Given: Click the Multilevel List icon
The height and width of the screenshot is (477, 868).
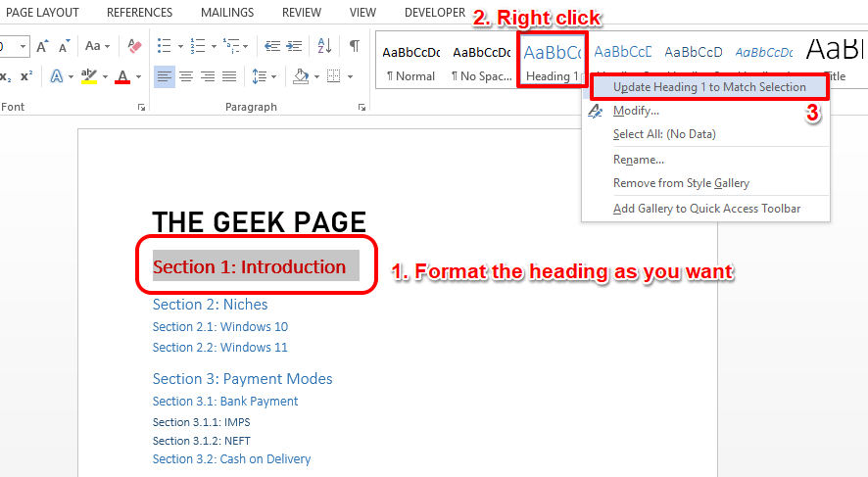Looking at the screenshot, I should point(231,46).
